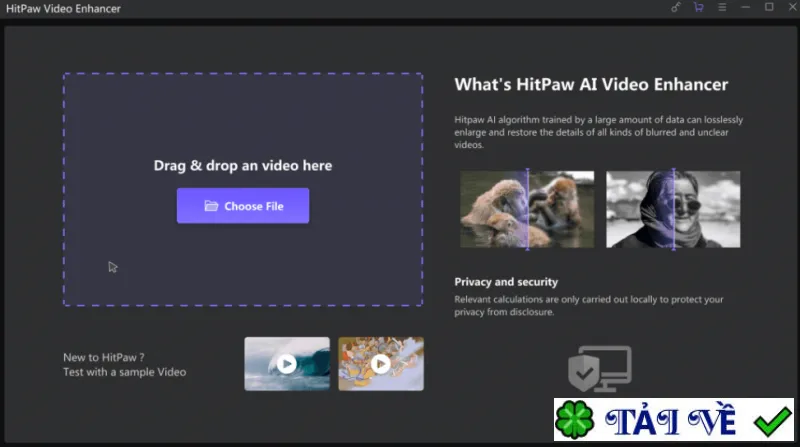
Task: Click the purple divider on monkeys image
Action: pos(528,209)
